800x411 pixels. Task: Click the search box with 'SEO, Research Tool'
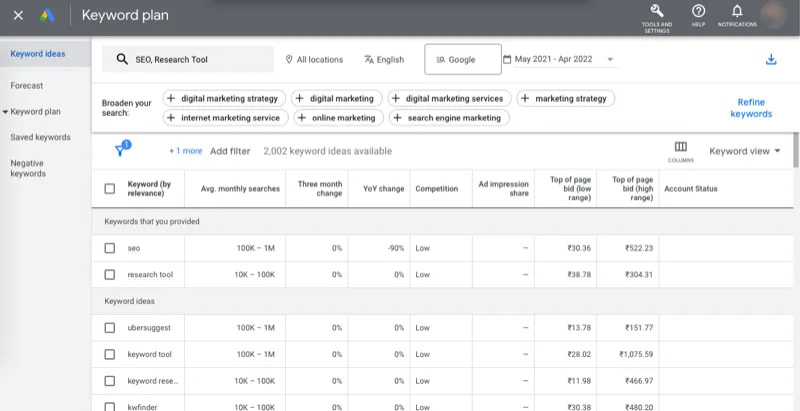188,59
